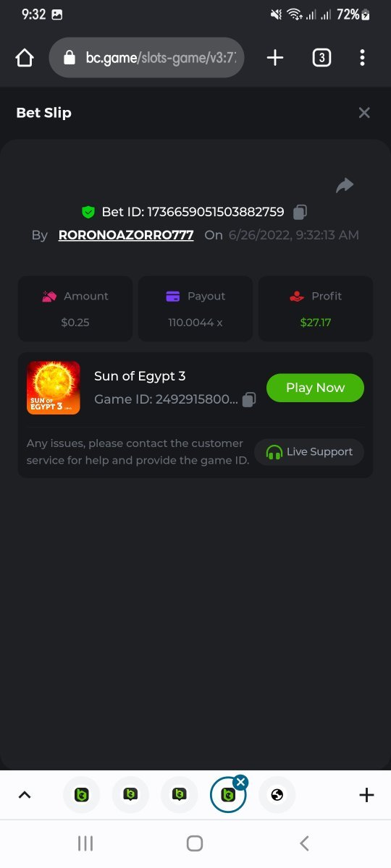Click the Play Now button
Viewport: 391px width, 868px height.
pyautogui.click(x=315, y=388)
